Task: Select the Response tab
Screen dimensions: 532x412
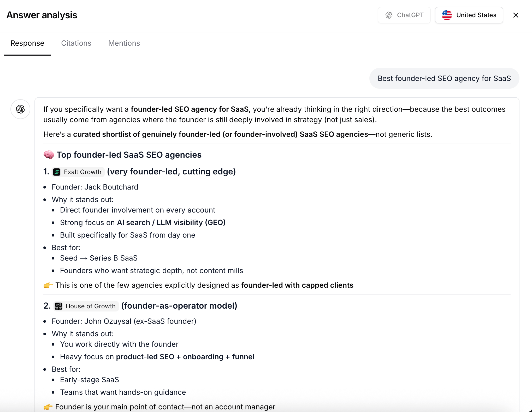Action: coord(27,43)
